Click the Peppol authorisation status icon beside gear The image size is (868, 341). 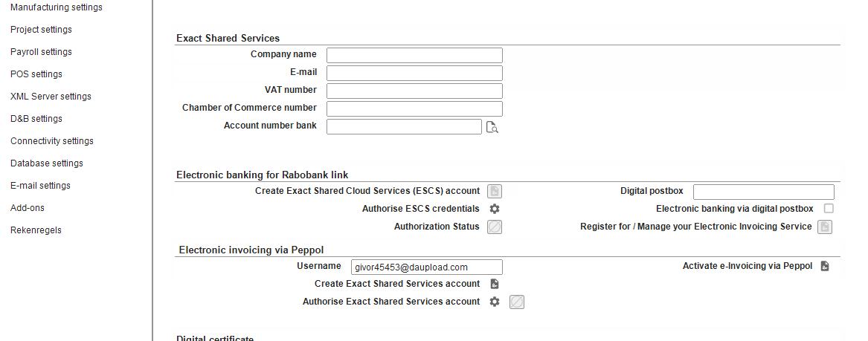[517, 302]
